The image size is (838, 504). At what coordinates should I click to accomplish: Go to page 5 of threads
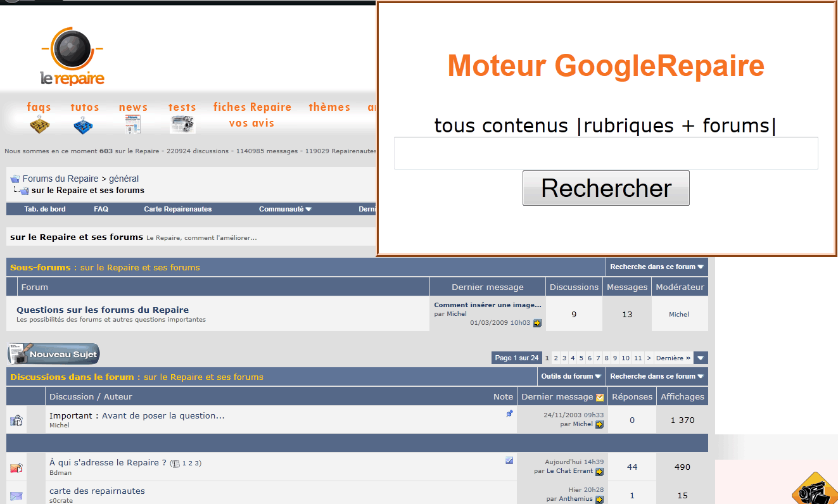[581, 358]
